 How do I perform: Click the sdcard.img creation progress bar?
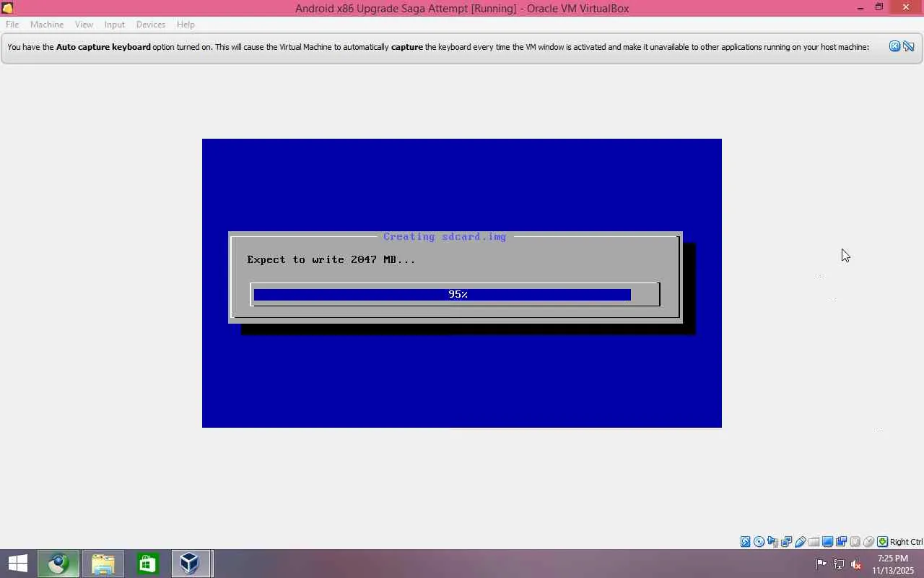455,295
